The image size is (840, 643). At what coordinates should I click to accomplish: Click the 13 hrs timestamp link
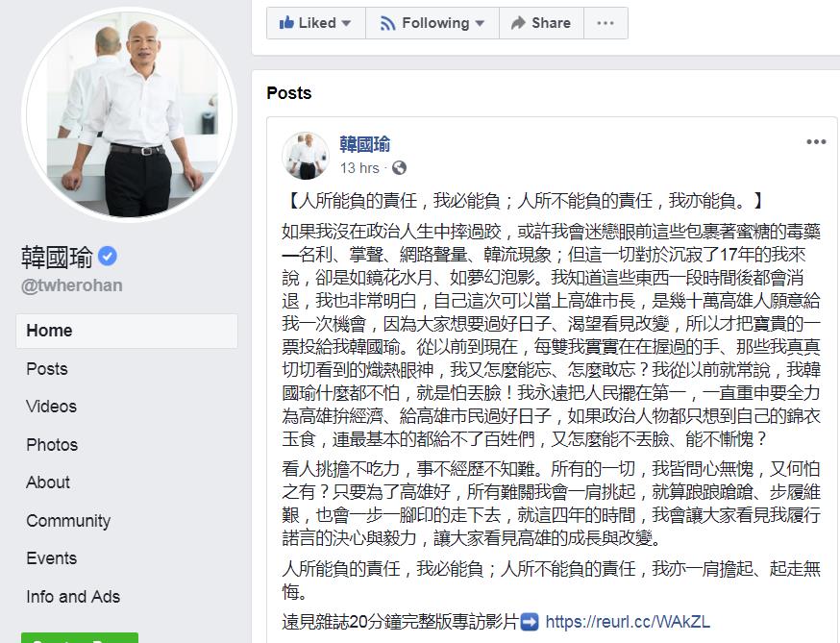click(x=359, y=168)
